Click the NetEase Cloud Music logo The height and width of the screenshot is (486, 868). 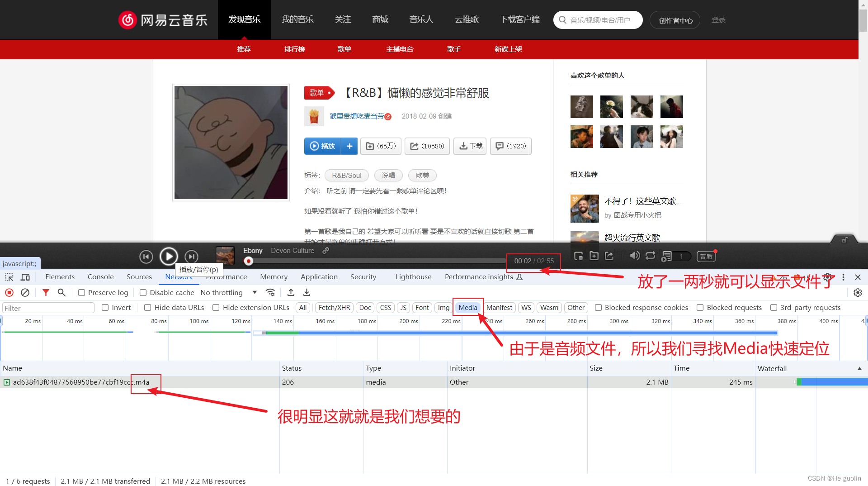tap(163, 20)
